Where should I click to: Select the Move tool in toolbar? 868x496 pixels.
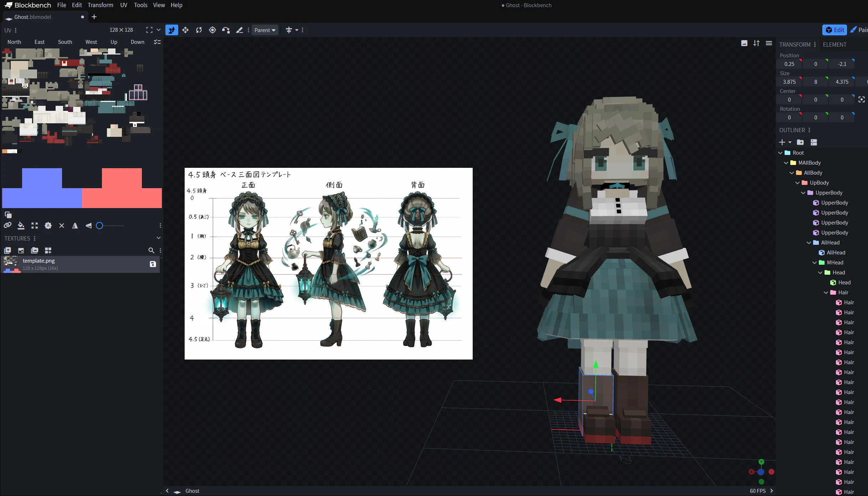(172, 30)
